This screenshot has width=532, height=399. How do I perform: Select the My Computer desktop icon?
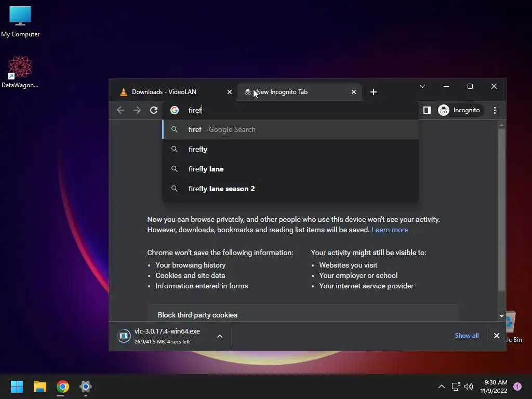[20, 21]
